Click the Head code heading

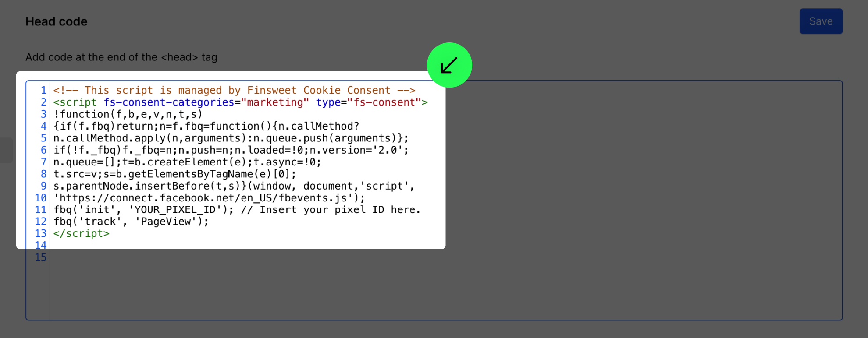pyautogui.click(x=57, y=21)
